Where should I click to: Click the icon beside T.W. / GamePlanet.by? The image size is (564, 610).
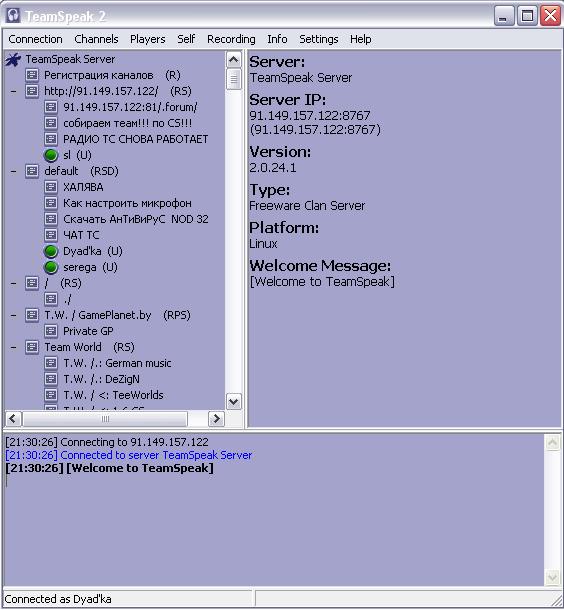click(x=32, y=315)
